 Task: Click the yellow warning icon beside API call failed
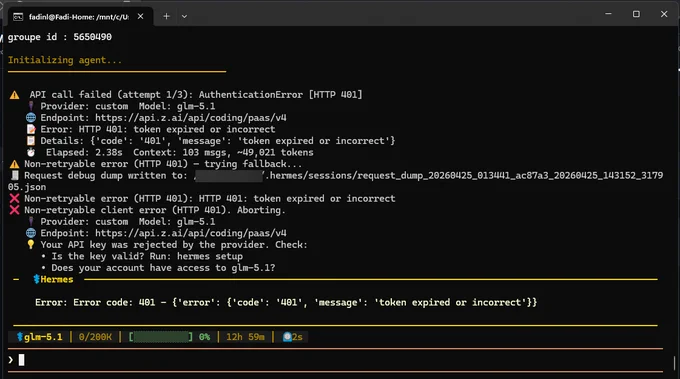[14, 95]
